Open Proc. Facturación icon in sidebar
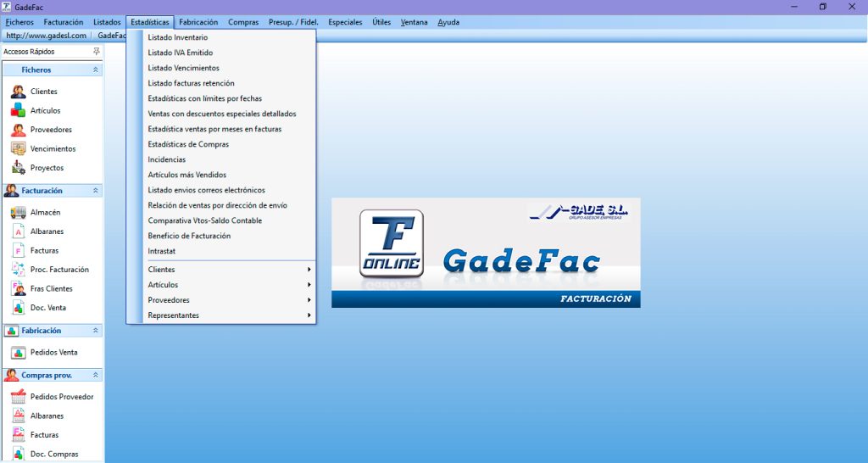Viewport: 868px width, 463px height. coord(19,270)
